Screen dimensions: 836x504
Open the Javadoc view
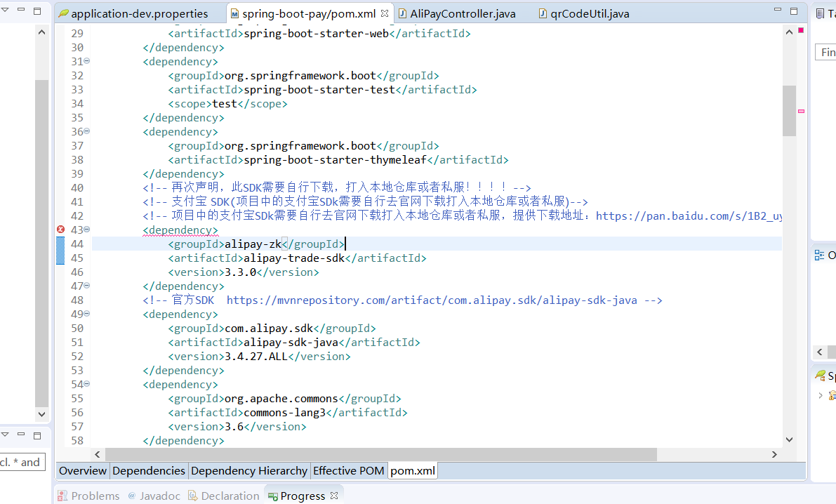point(154,496)
